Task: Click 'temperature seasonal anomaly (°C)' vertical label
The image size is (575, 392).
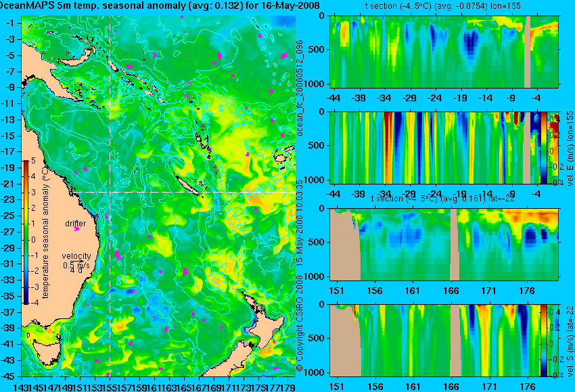Action: point(45,235)
